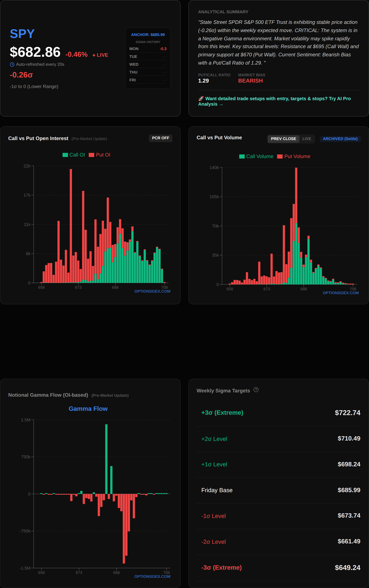Image resolution: width=369 pixels, height=588 pixels.
Task: Open the AI Pro Analysis link
Action: point(274,101)
